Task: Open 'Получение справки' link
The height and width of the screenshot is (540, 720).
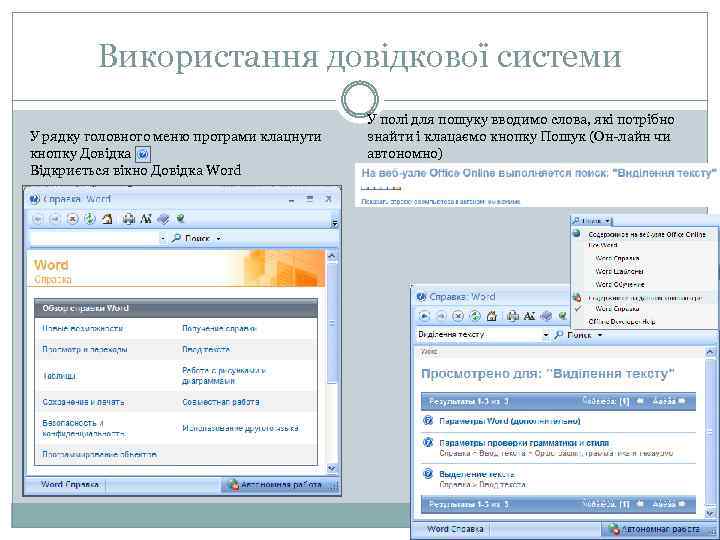Action: click(219, 329)
